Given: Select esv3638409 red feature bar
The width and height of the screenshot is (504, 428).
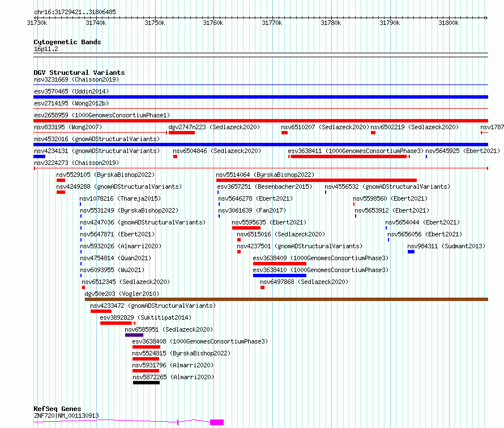Looking at the screenshot, I should click(x=280, y=264).
